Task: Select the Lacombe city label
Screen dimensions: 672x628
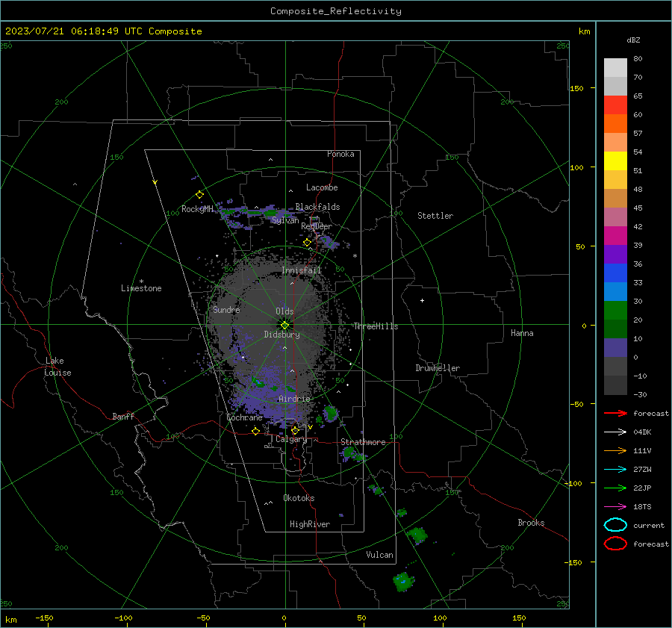Action: (x=322, y=187)
